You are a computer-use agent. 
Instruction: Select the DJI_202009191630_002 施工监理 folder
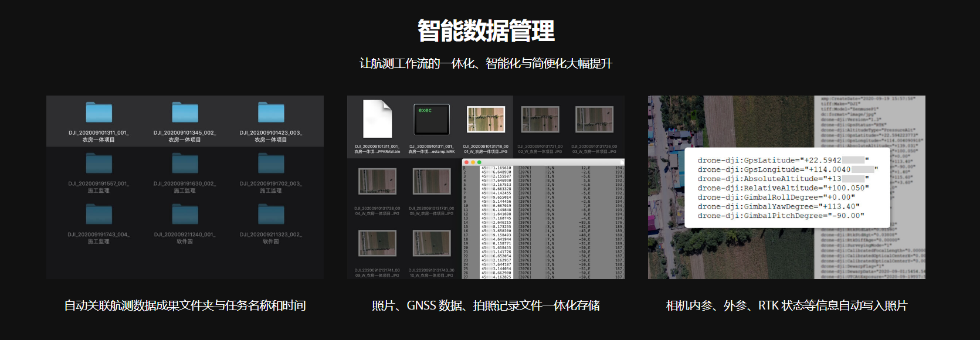(x=185, y=164)
